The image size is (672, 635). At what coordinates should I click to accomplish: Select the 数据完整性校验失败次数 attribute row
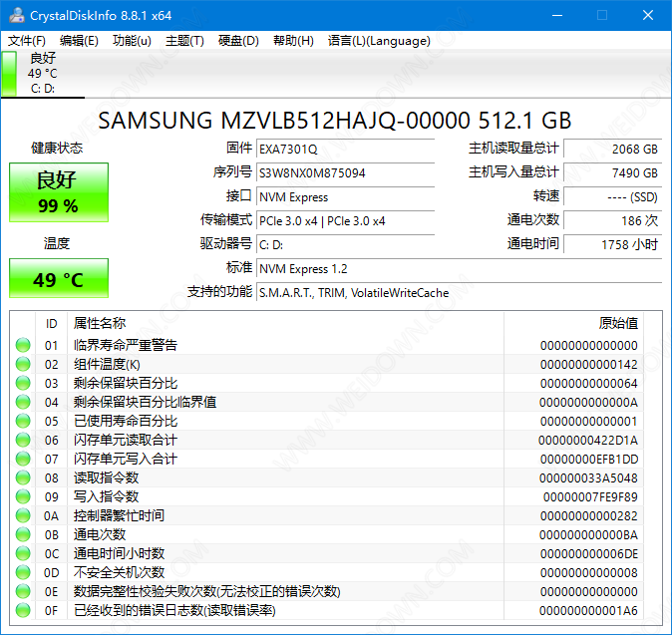coord(327,591)
